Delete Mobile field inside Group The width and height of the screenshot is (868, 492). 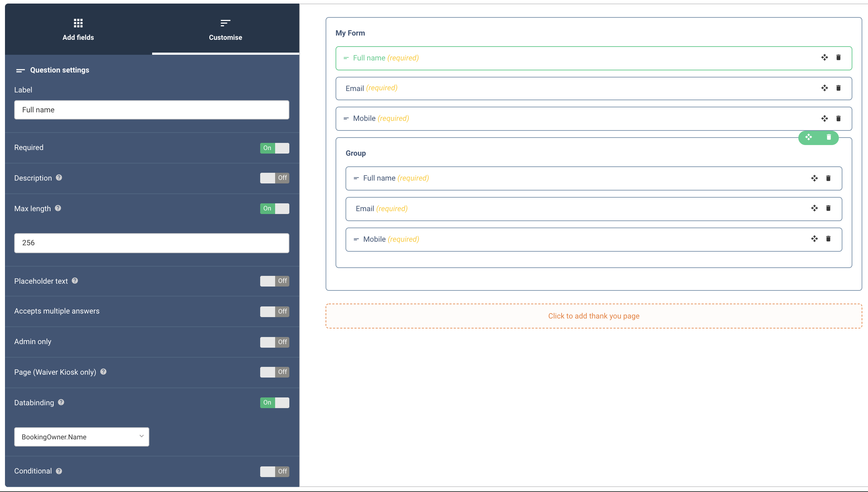pos(828,239)
